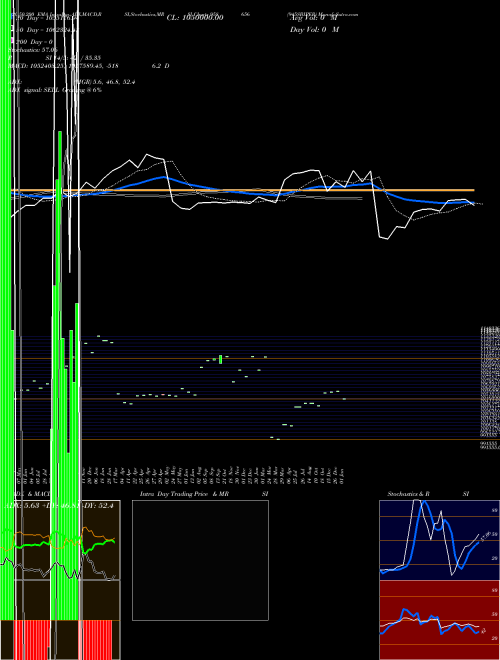
Task: Click the 200 Day - 0 legend entry
Action: click(x=32, y=42)
